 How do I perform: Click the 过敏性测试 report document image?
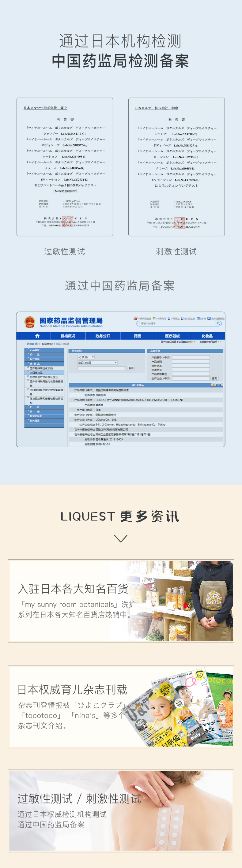click(65, 167)
